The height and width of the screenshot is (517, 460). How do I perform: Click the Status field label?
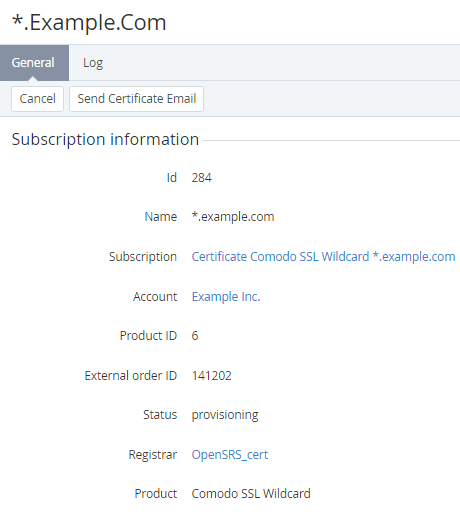pyautogui.click(x=160, y=415)
